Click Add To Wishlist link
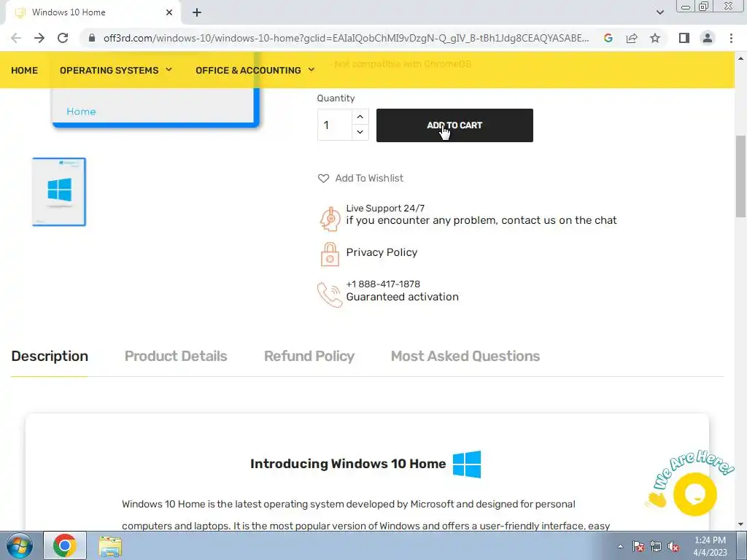The height and width of the screenshot is (560, 747). tap(369, 178)
